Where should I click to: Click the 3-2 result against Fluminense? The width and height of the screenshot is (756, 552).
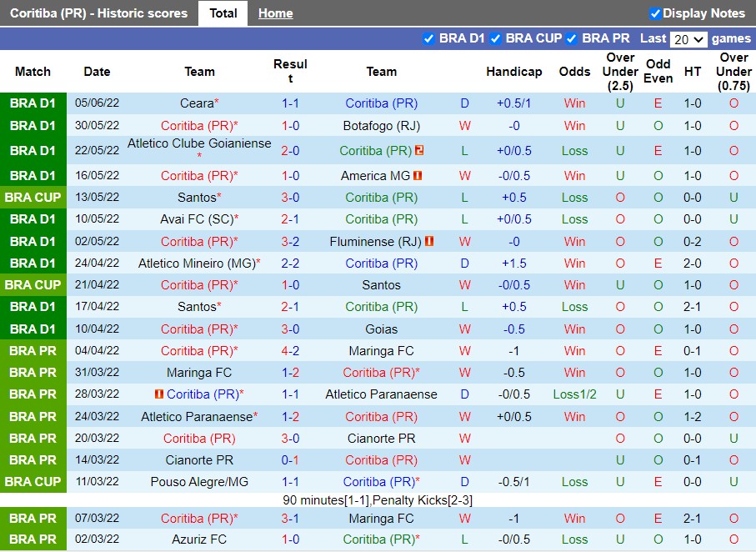point(290,241)
